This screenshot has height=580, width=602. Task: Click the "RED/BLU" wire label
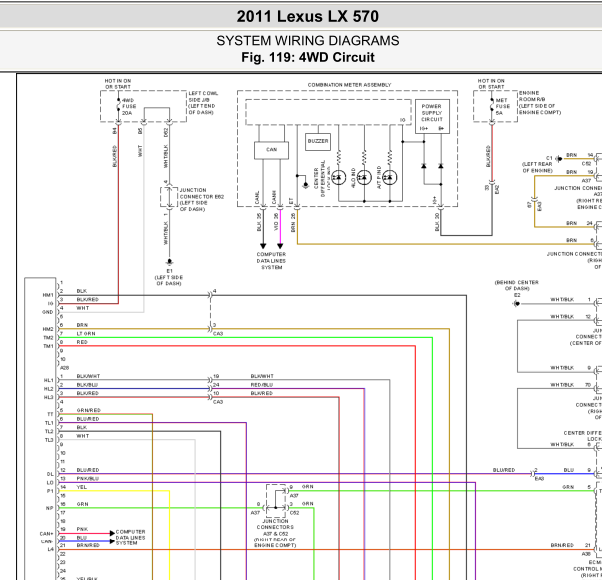[262, 385]
